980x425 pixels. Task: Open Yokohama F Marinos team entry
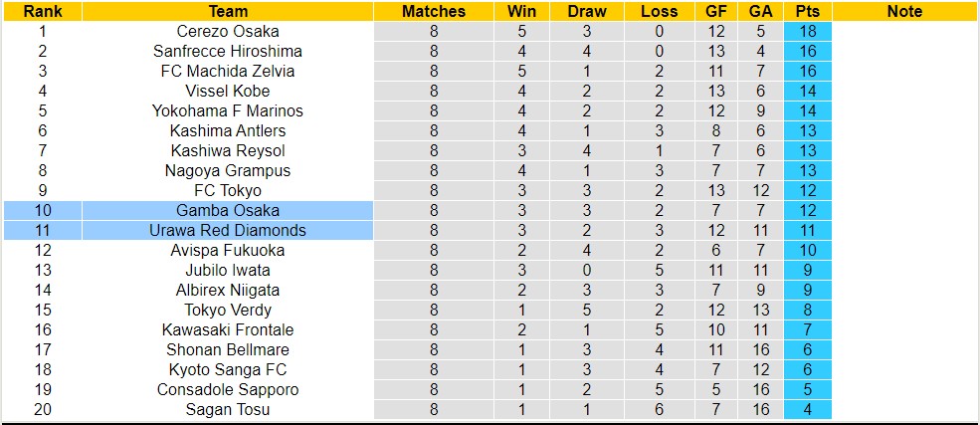click(x=228, y=110)
